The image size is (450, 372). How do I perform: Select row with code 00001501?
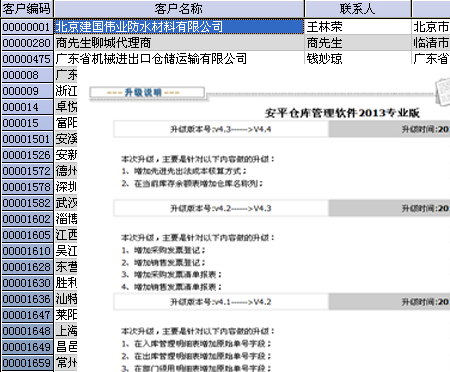[27, 139]
